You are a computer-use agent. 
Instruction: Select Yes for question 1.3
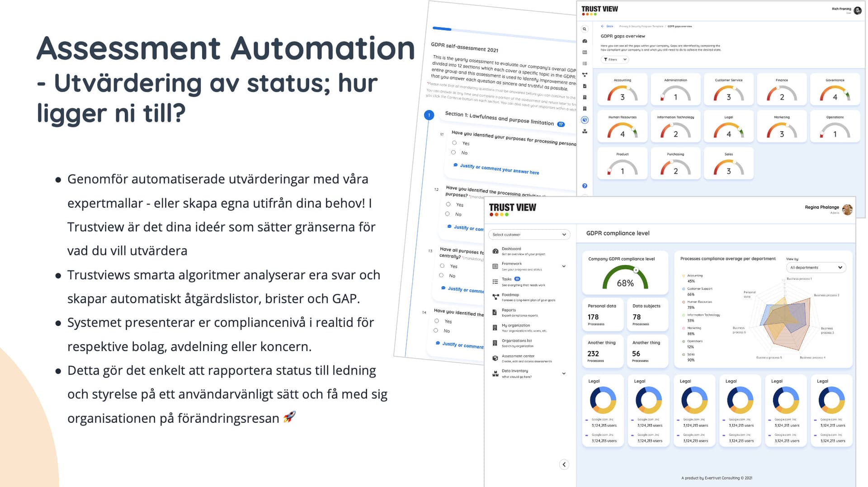click(442, 266)
